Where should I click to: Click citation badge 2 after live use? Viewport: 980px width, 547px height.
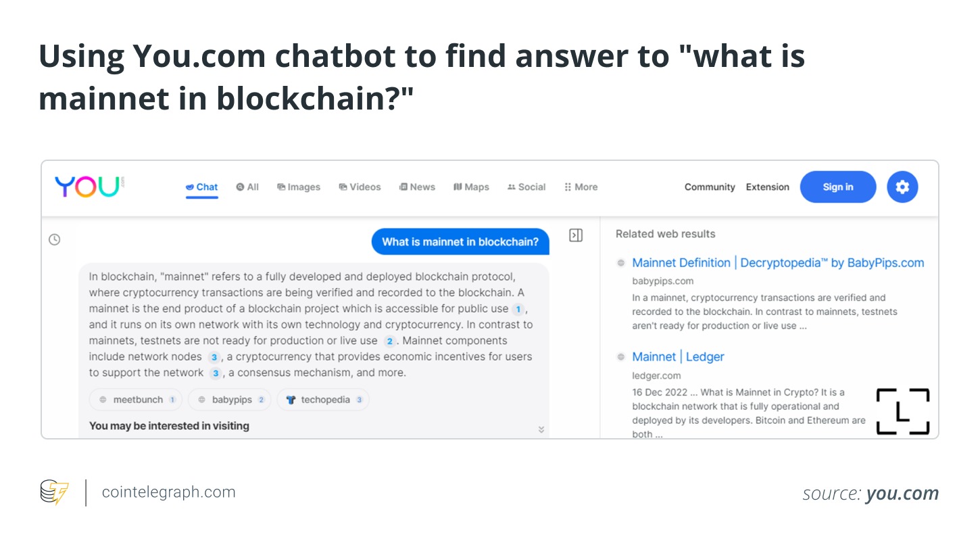tap(389, 341)
